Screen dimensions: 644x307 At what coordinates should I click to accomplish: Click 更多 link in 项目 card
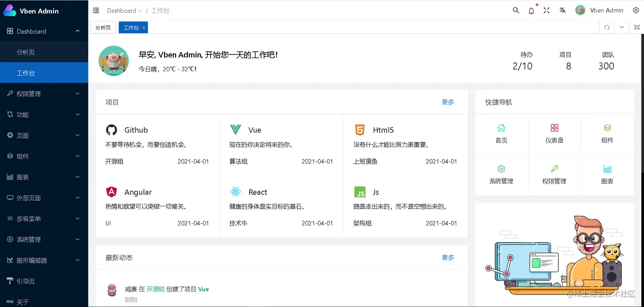448,102
